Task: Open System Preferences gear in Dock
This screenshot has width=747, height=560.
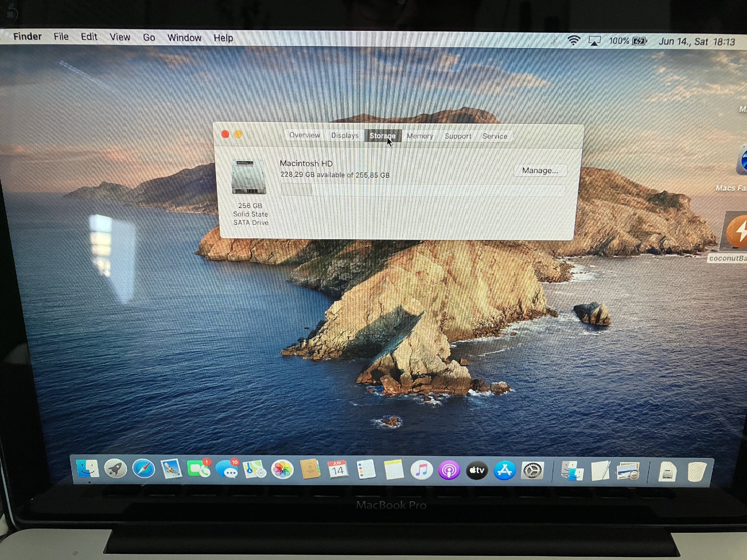Action: tap(532, 470)
